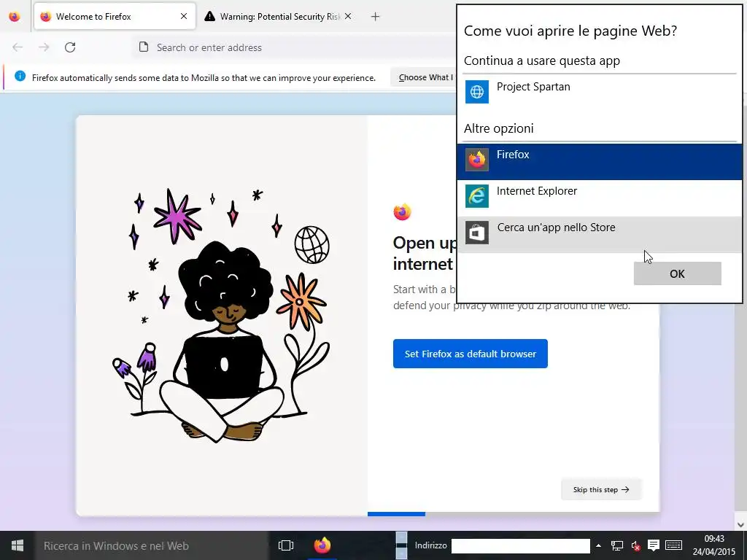Confirm the app choice with OK
Viewport: 747px width, 560px height.
tap(677, 274)
